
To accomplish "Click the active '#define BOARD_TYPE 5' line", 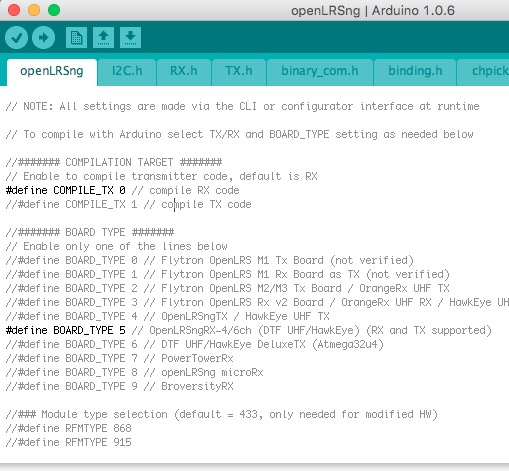I will pos(249,330).
